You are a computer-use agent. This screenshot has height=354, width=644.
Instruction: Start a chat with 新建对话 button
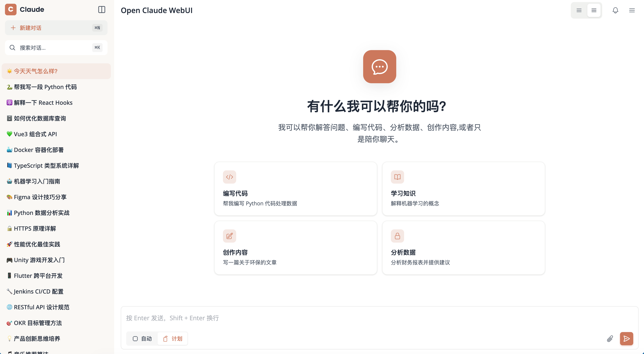point(56,28)
